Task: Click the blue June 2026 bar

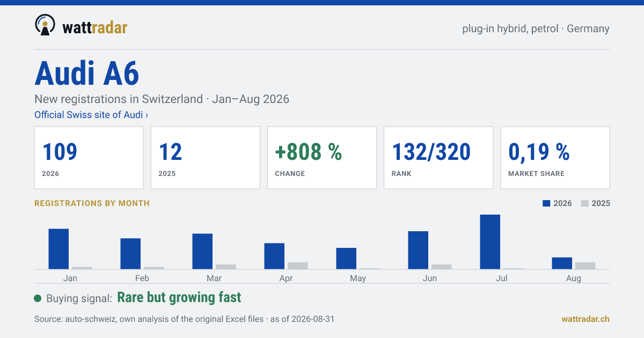Action: tap(418, 250)
